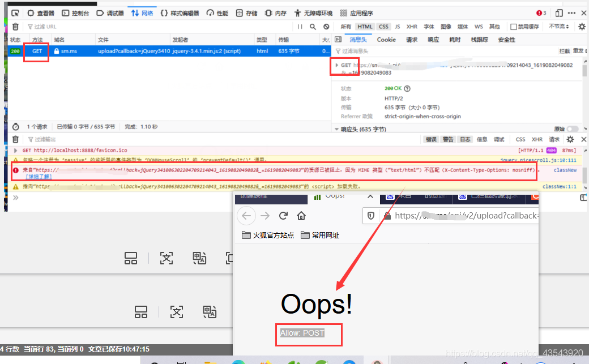Pause network recording with the pause icon

coord(300,27)
